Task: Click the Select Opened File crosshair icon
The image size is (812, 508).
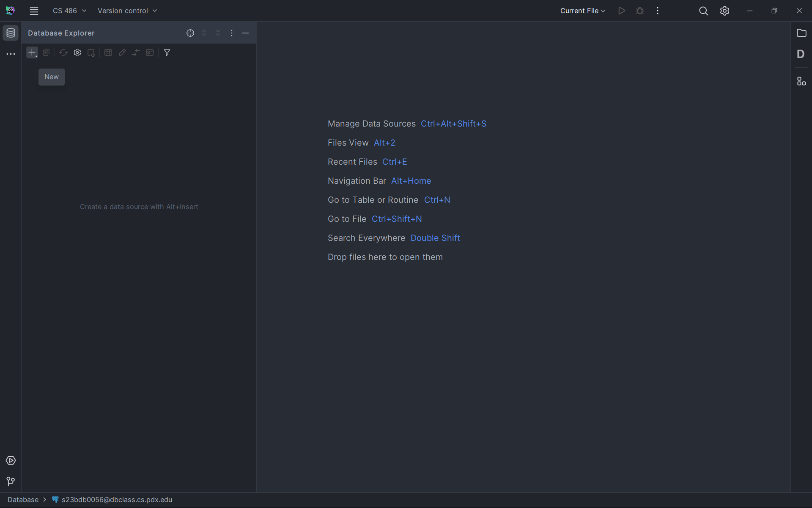Action: pos(190,33)
